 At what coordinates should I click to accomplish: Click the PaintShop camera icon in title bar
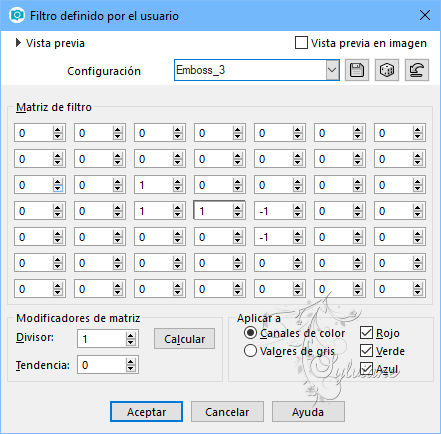click(17, 15)
